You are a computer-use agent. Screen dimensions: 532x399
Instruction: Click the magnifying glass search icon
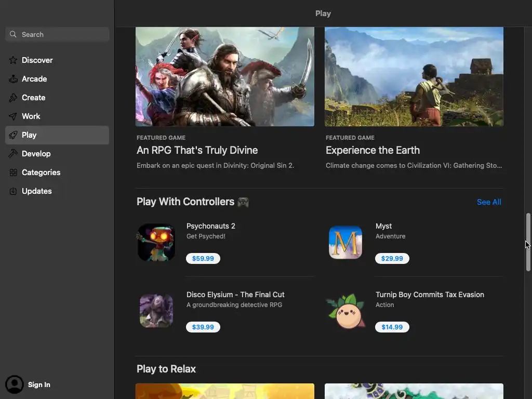coord(13,34)
